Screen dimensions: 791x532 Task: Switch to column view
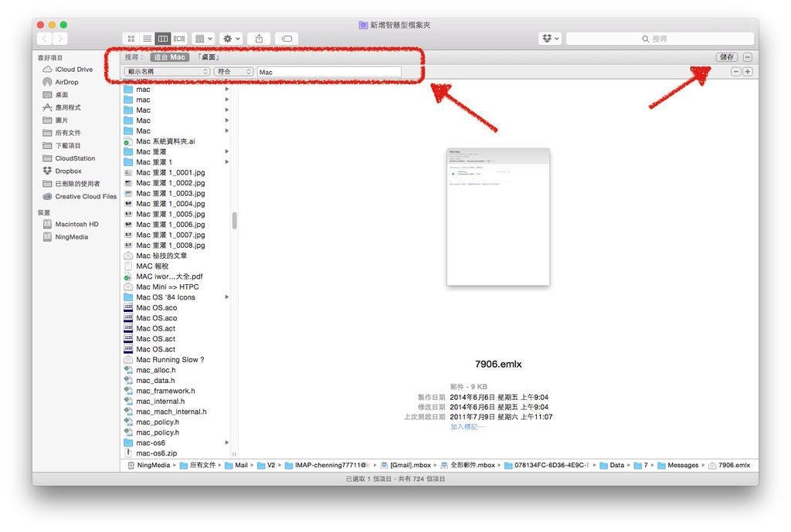click(x=163, y=39)
